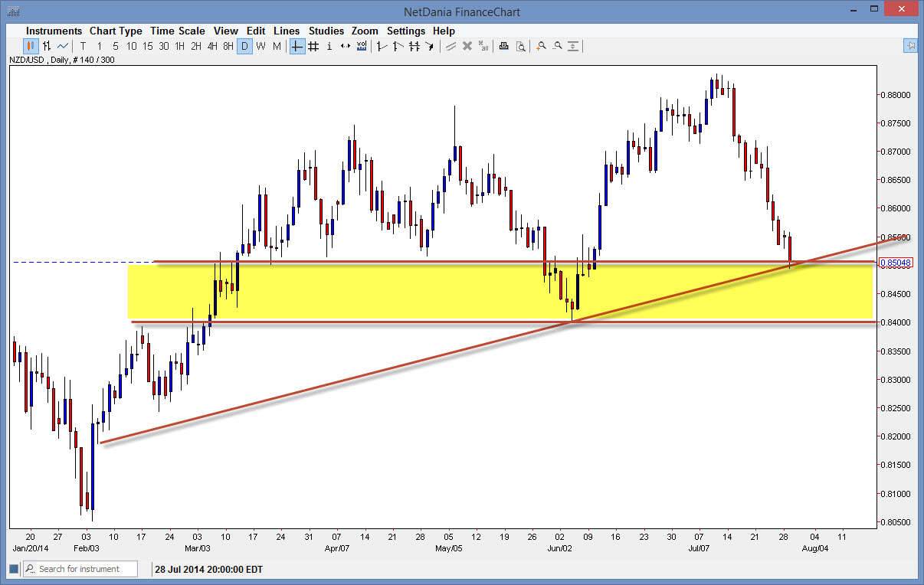Open the Settings menu

[406, 31]
